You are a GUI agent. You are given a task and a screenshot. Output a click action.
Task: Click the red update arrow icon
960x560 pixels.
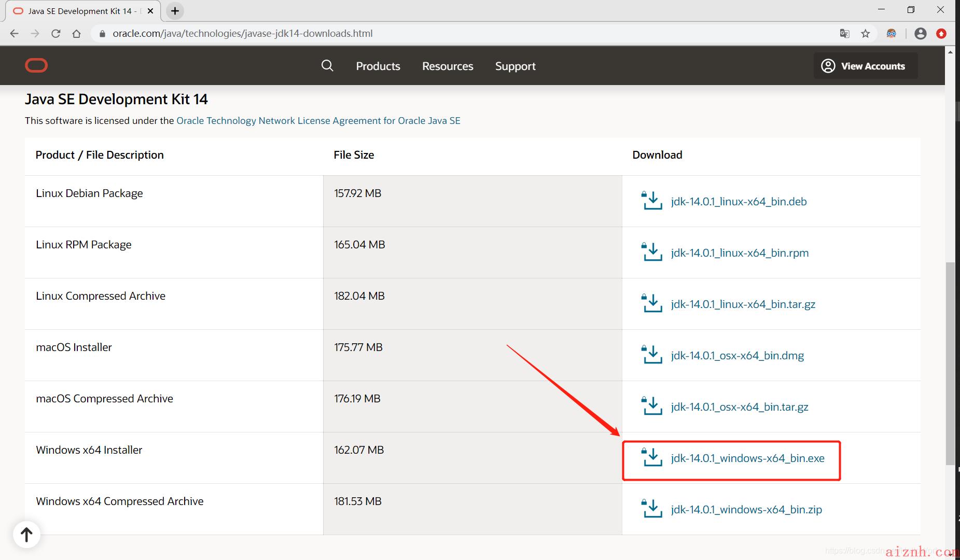(941, 34)
